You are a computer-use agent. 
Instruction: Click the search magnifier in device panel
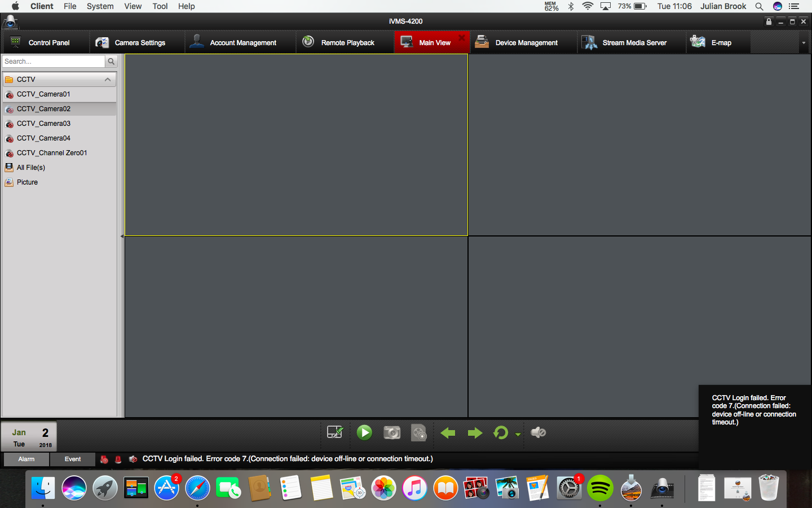pos(111,62)
